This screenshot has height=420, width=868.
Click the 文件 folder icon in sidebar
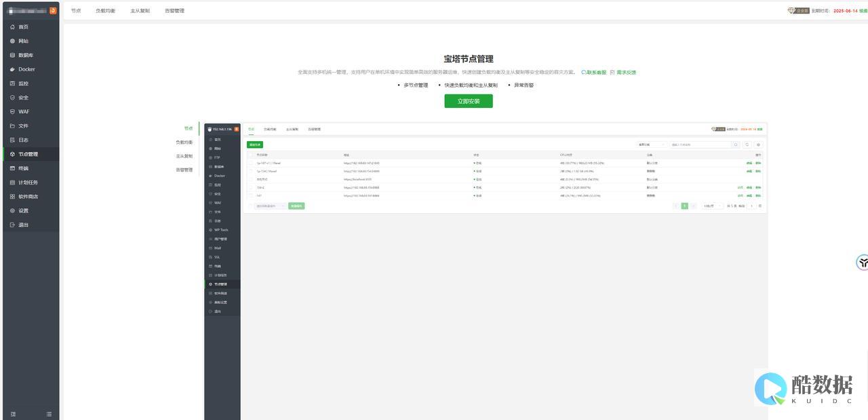click(x=12, y=126)
